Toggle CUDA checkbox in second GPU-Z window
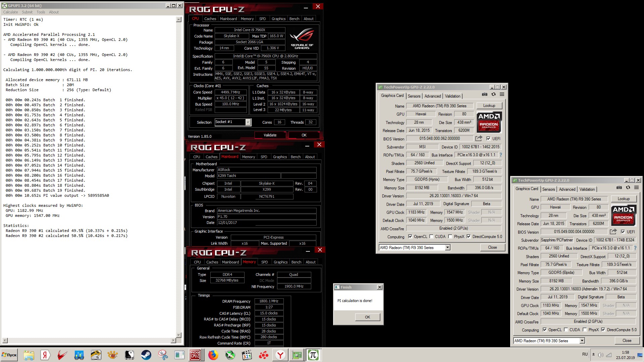This screenshot has height=362, width=644. tap(566, 330)
